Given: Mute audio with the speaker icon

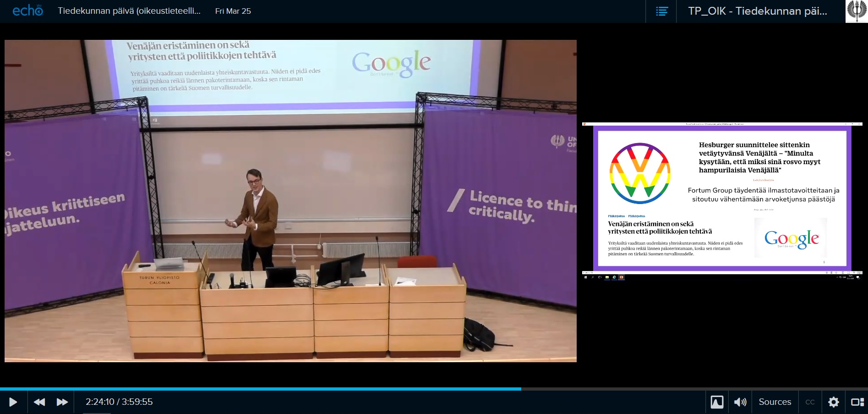Looking at the screenshot, I should click(x=740, y=402).
